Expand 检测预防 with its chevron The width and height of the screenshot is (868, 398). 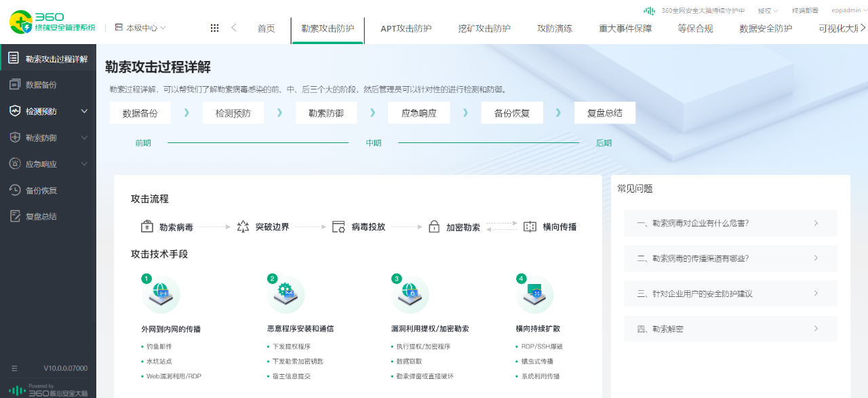tap(85, 111)
